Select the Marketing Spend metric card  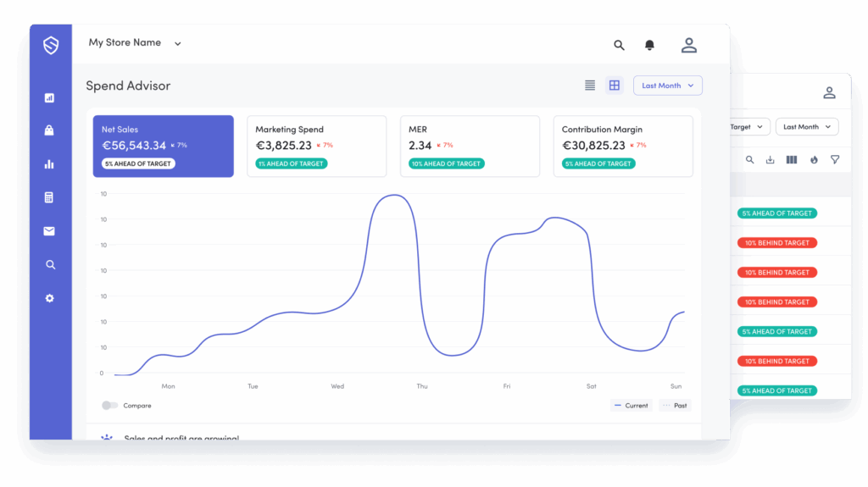[316, 147]
